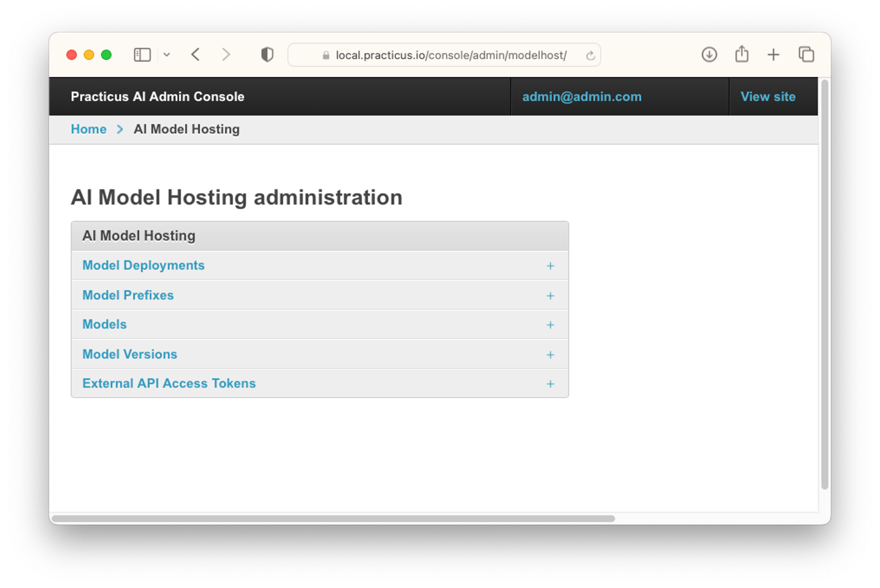
Task: Click the plus icon for Model Versions
Action: (550, 355)
